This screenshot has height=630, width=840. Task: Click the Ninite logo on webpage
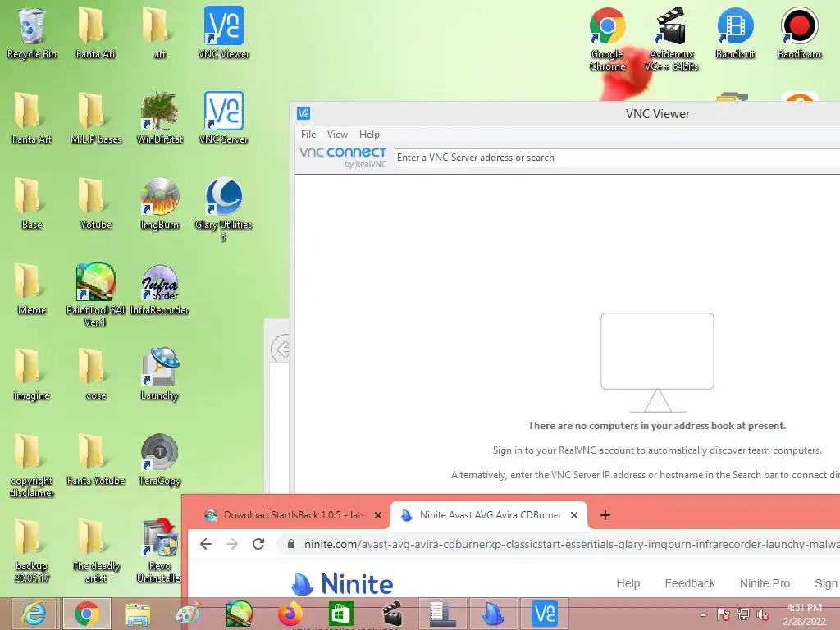tap(342, 583)
